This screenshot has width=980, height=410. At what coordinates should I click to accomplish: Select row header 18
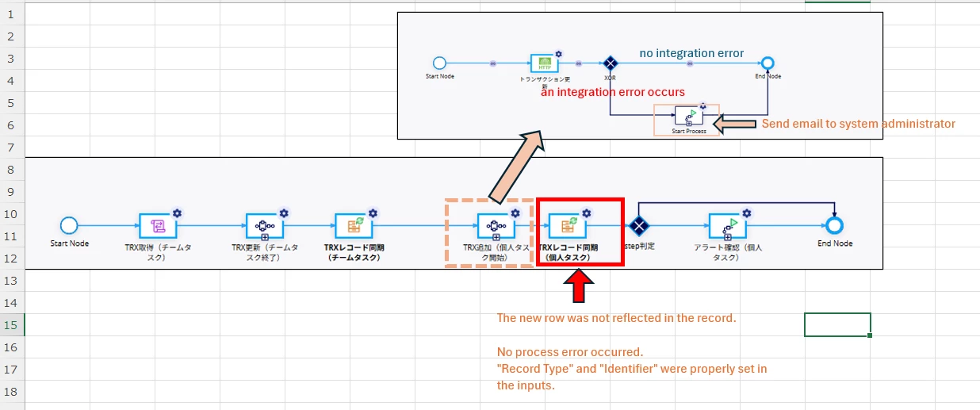pyautogui.click(x=11, y=392)
